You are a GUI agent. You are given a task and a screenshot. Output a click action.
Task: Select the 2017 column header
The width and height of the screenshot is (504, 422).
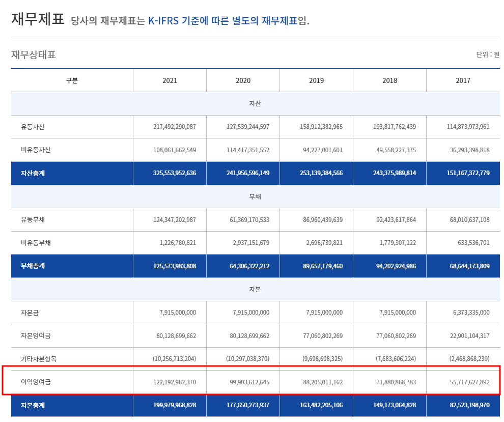[463, 80]
